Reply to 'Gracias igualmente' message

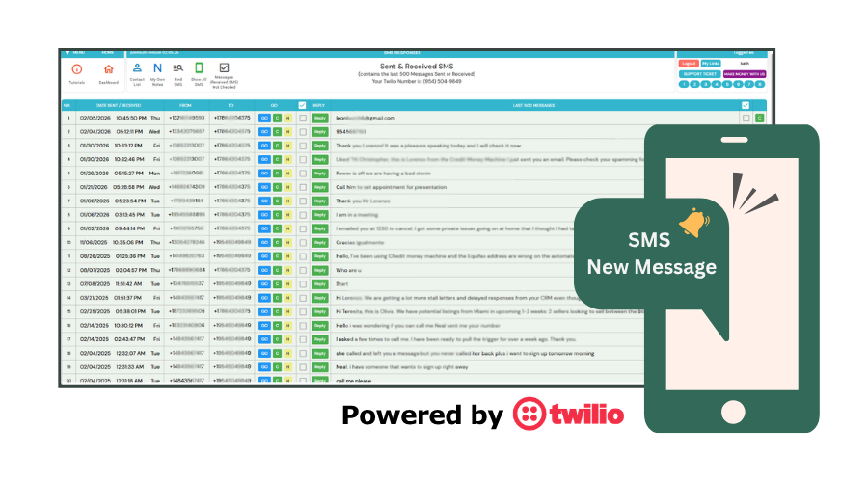(x=320, y=242)
